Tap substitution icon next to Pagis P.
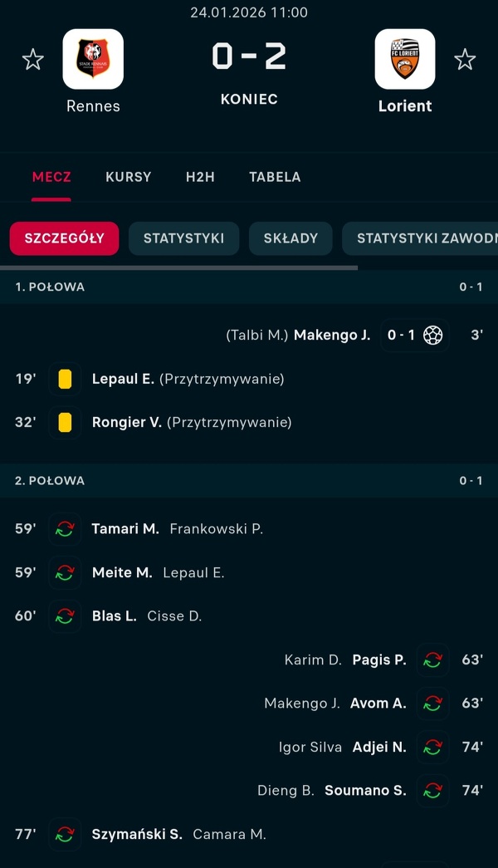The width and height of the screenshot is (498, 868). (432, 660)
